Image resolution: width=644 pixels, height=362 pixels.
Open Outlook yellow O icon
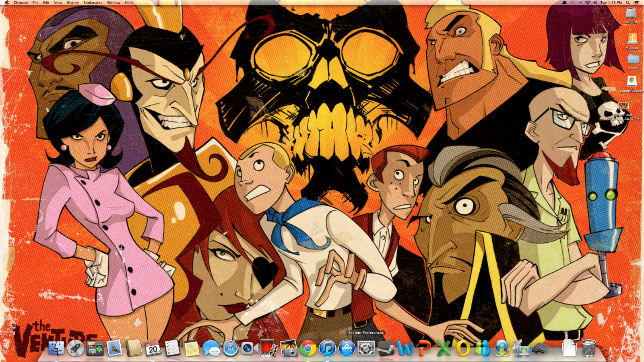pyautogui.click(x=463, y=348)
